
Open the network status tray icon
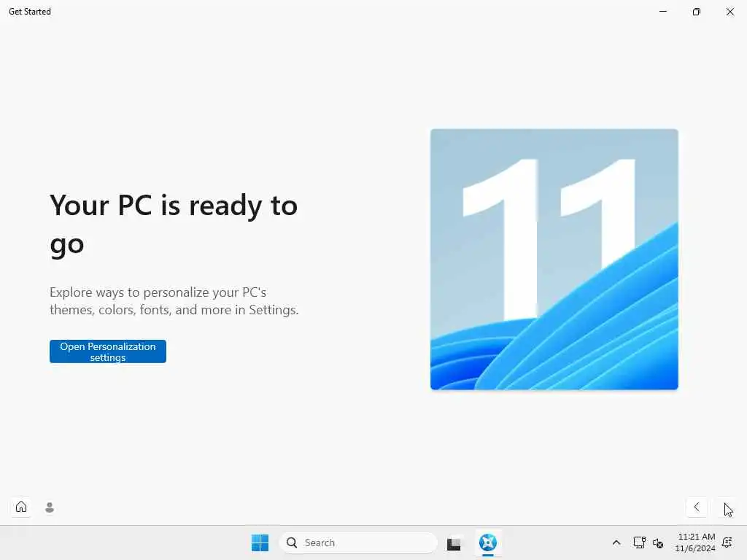[x=639, y=542]
